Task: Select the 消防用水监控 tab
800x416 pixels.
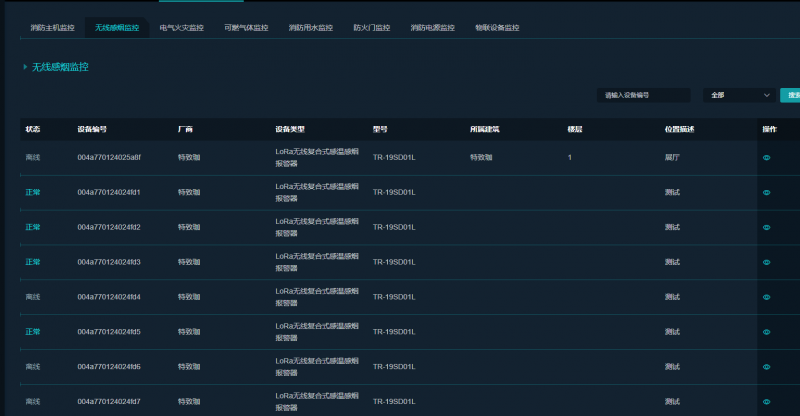Action: point(311,28)
